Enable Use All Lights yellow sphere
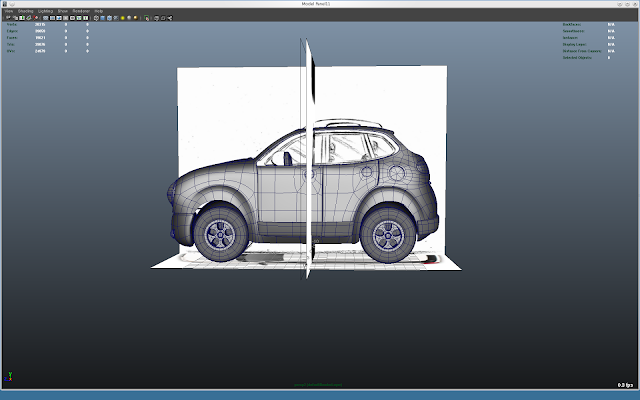The image size is (640, 400). point(122,18)
